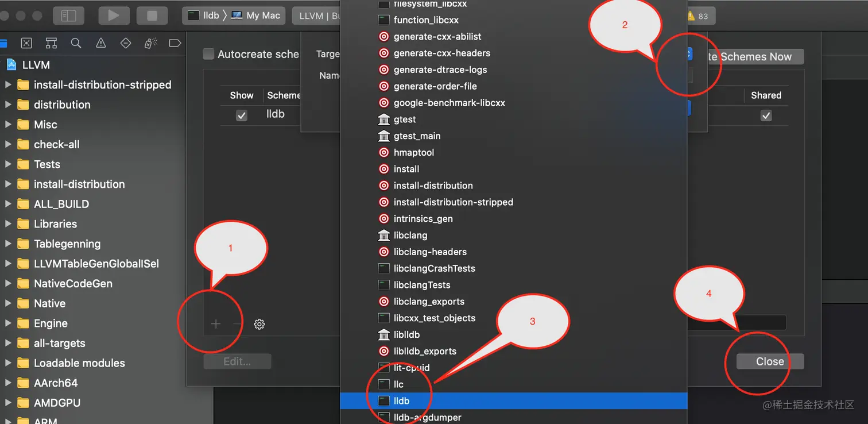Click the function_libcxx terminal icon
This screenshot has width=868, height=424.
(x=384, y=20)
